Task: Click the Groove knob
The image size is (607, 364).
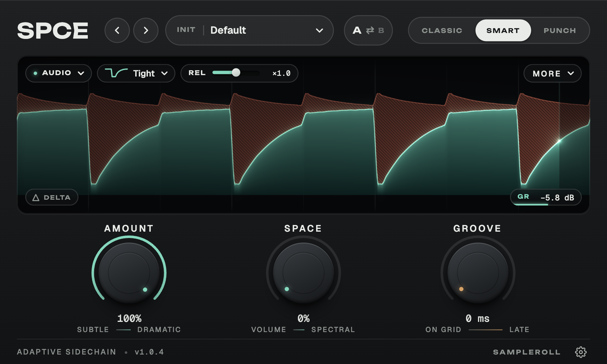Action: [x=478, y=273]
